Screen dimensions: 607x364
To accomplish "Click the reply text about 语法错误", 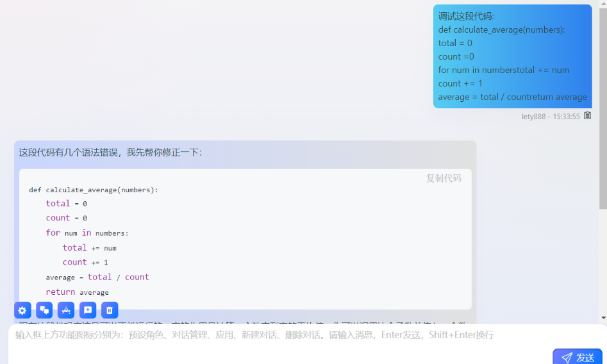I will [110, 153].
